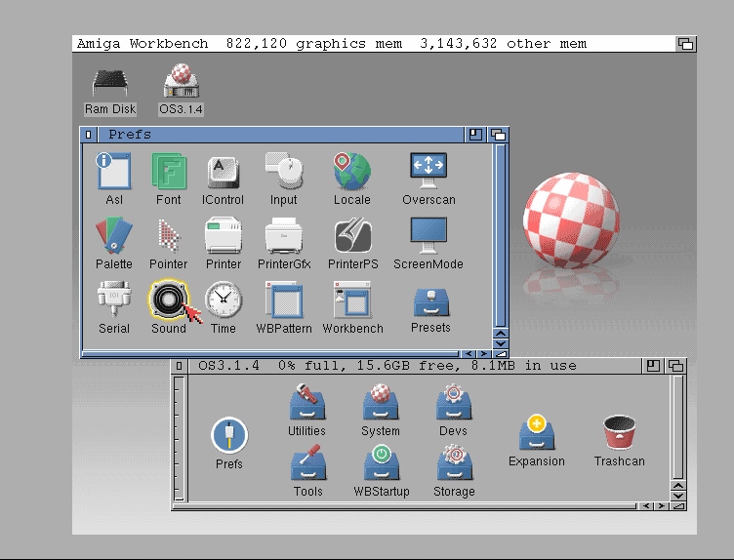The width and height of the screenshot is (734, 560).
Task: Open the WBStartup drawer
Action: [x=381, y=464]
